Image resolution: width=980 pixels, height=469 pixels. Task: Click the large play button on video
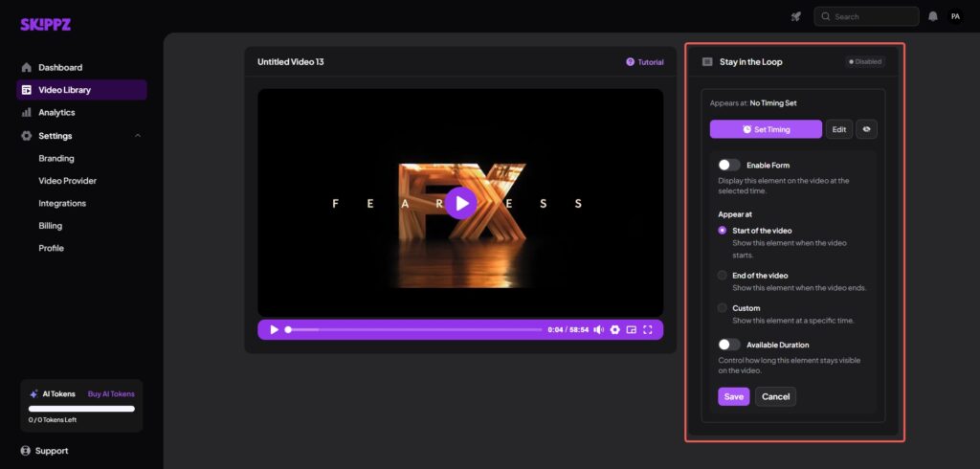[x=460, y=203]
